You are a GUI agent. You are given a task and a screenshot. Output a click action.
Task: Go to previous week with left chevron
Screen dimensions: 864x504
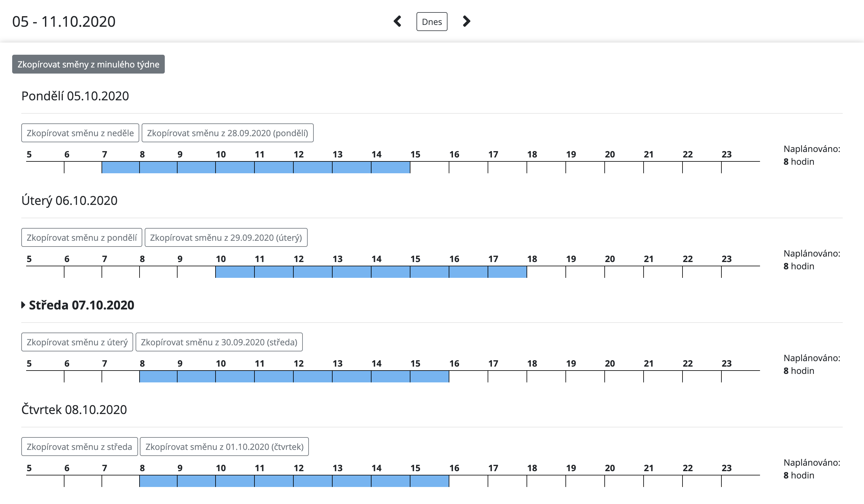(397, 21)
